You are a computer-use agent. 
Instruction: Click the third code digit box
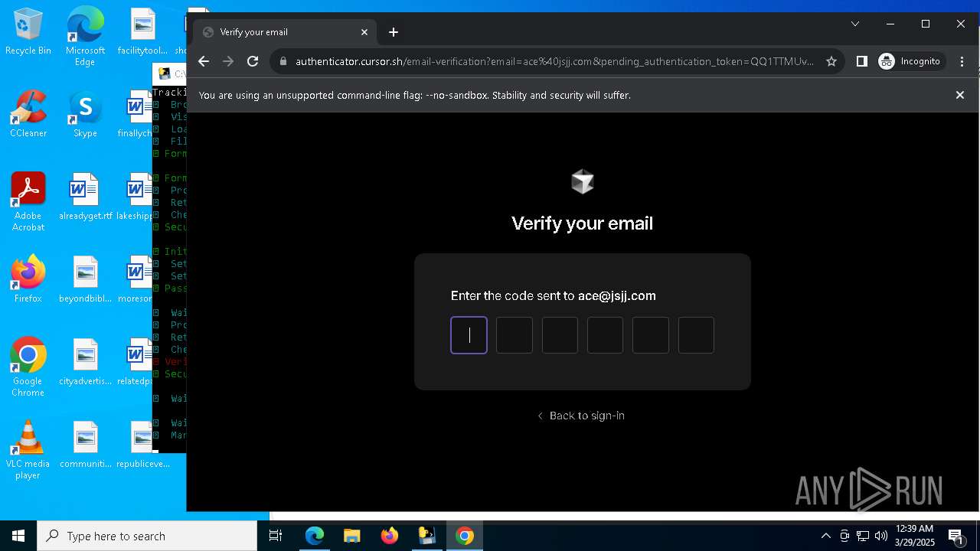pyautogui.click(x=560, y=335)
